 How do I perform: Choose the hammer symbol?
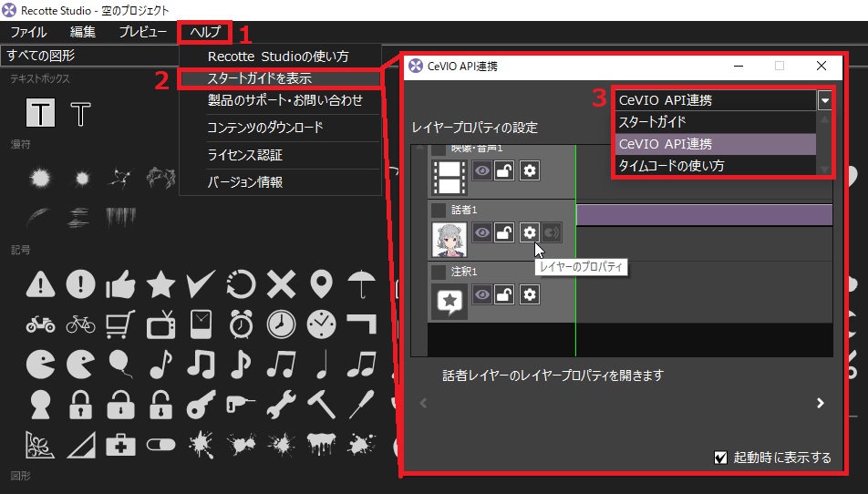coord(321,405)
